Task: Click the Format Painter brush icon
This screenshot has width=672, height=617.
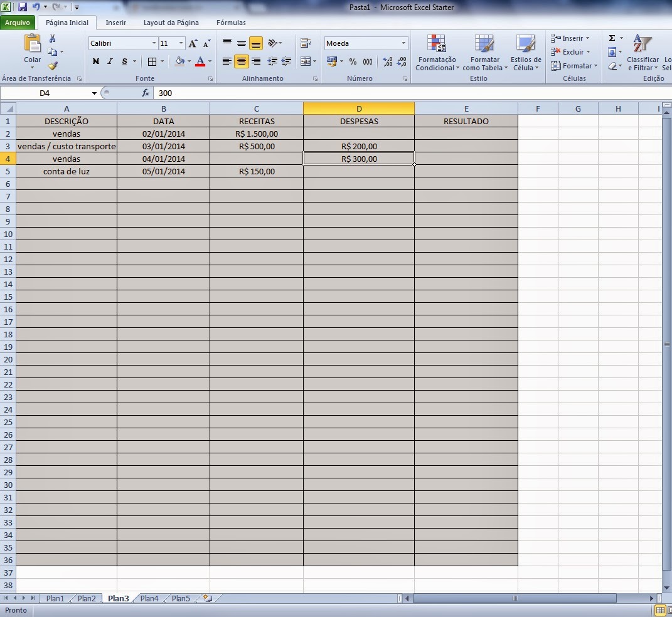Action: pyautogui.click(x=53, y=66)
